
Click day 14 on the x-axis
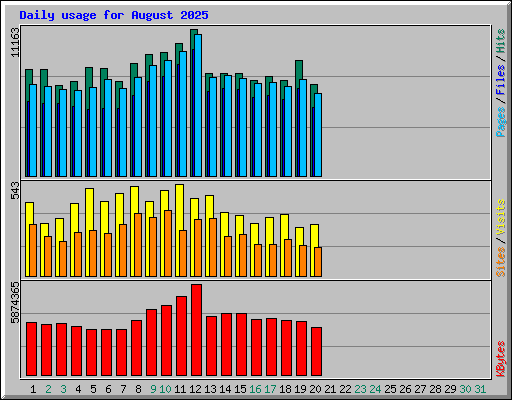[x=225, y=389]
